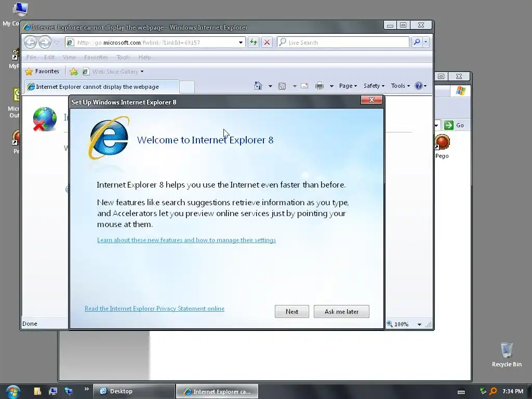Expand the Home button dropdown arrow
Screen dimensions: 532x399
pos(270,86)
